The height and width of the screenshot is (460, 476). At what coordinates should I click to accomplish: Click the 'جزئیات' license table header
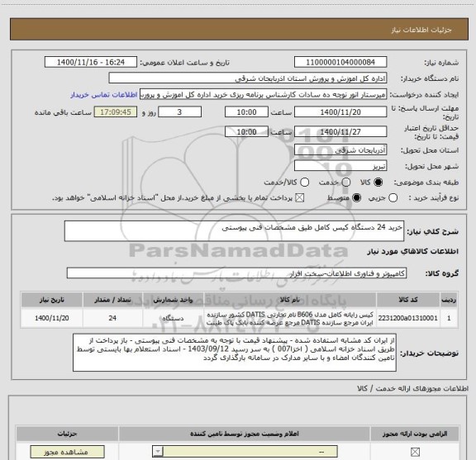pos(68,434)
